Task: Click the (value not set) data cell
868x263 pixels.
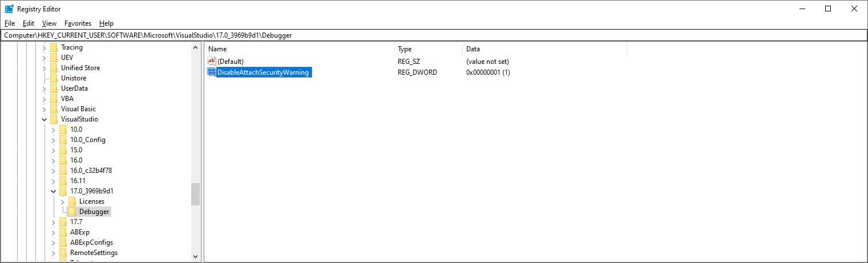Action: pyautogui.click(x=487, y=61)
